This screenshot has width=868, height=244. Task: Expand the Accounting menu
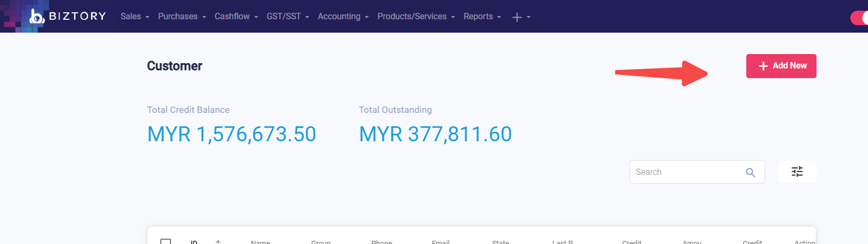pos(343,17)
